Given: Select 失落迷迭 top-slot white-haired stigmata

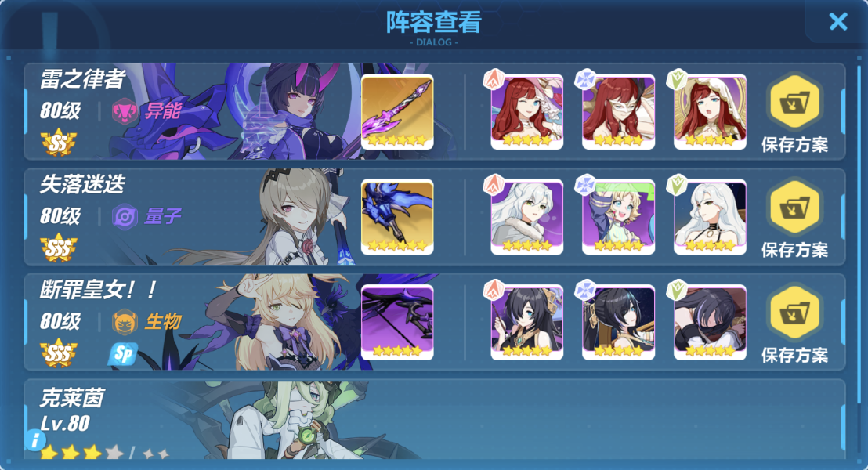Looking at the screenshot, I should [x=526, y=217].
